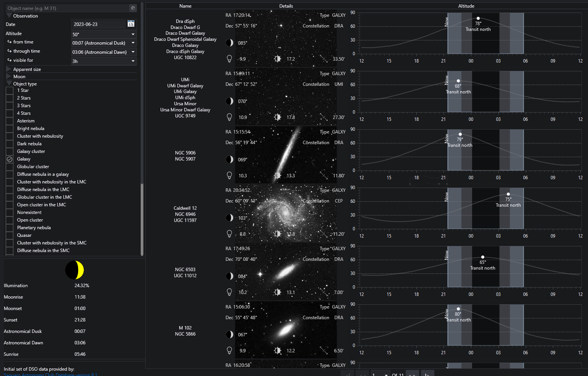This screenshot has height=376, width=588.
Task: Select the NGC 5907 sky image thumbnail
Action: [x=286, y=155]
